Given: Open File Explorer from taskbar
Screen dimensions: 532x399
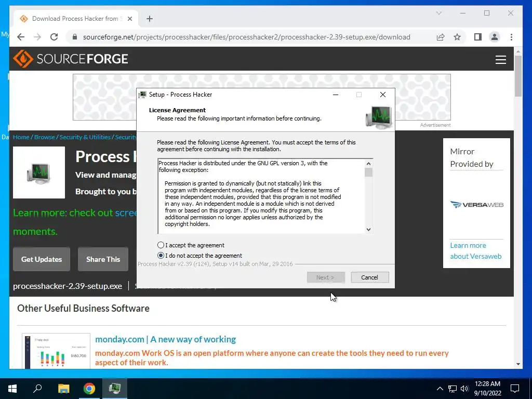Looking at the screenshot, I should click(x=63, y=389).
